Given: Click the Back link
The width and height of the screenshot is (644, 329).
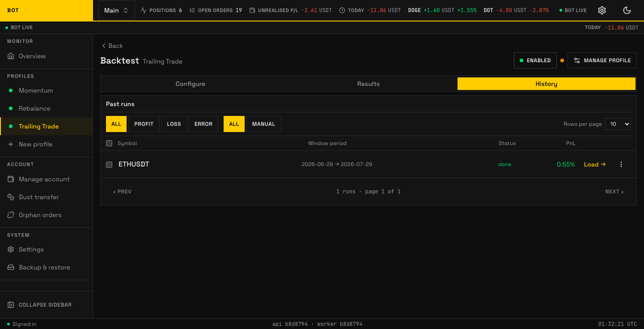Looking at the screenshot, I should point(112,46).
